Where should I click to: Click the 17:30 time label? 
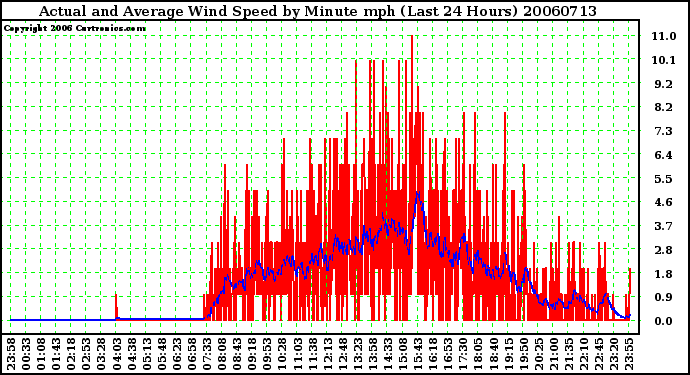coord(463,354)
